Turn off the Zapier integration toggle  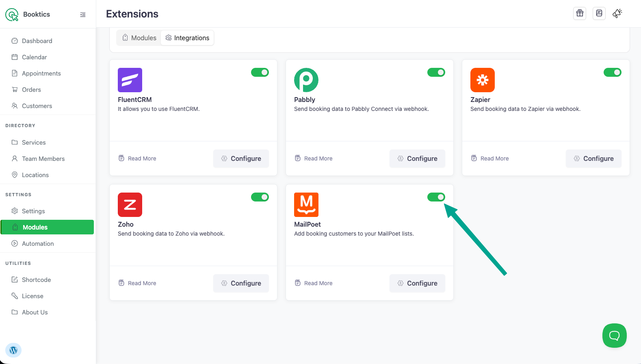pyautogui.click(x=613, y=72)
